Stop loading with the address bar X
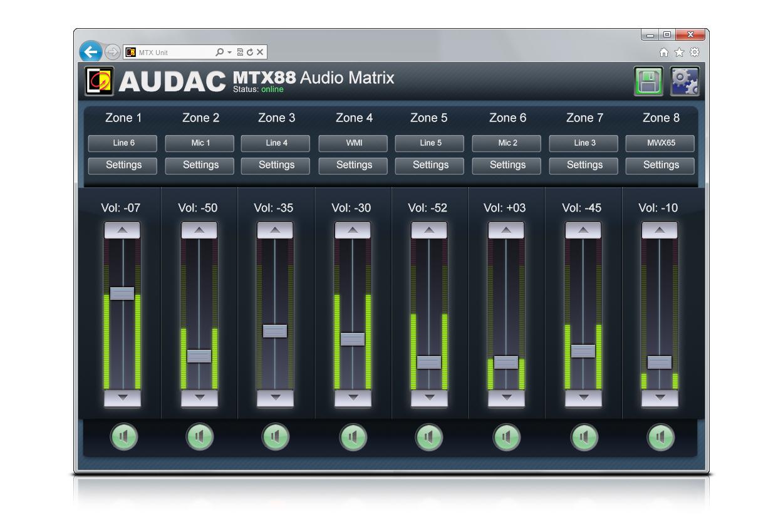This screenshot has width=783, height=532. (x=260, y=53)
